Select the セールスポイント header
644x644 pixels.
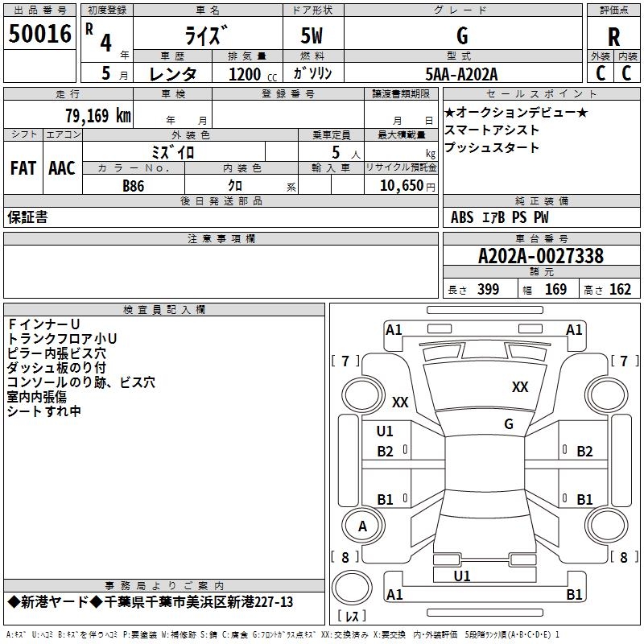point(541,93)
